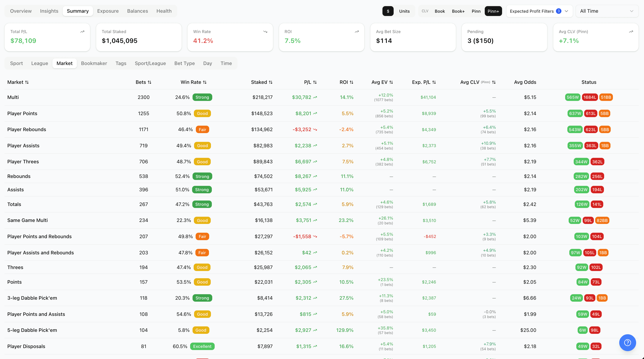Click trend icon on Total P/L card
The image size is (644, 359).
pyautogui.click(x=82, y=32)
